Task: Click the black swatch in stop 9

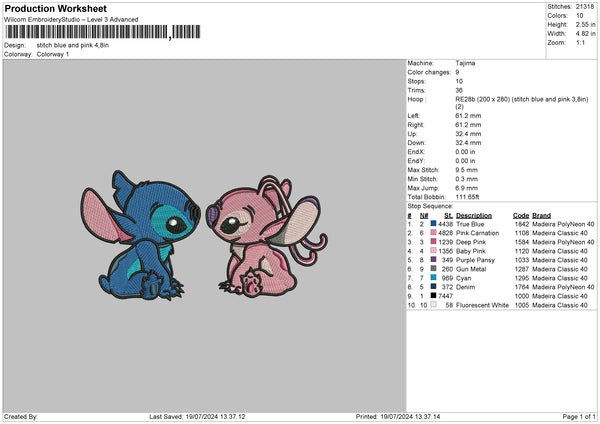Action: coord(433,297)
